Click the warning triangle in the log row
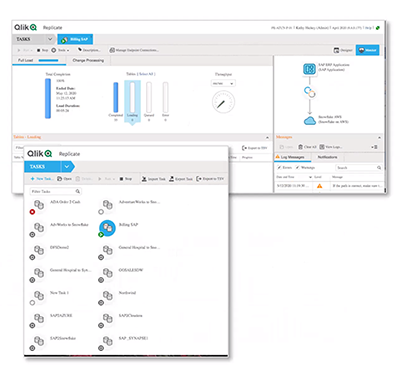This screenshot has width=400, height=366. tap(319, 186)
